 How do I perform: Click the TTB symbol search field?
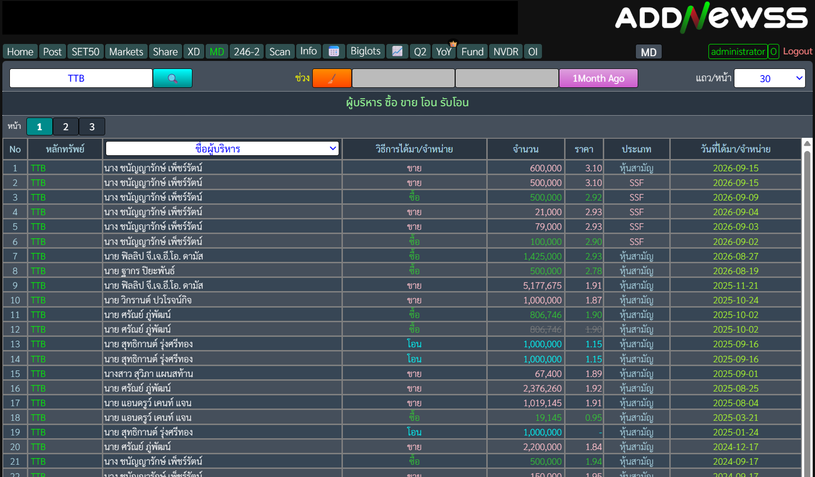[x=81, y=78]
